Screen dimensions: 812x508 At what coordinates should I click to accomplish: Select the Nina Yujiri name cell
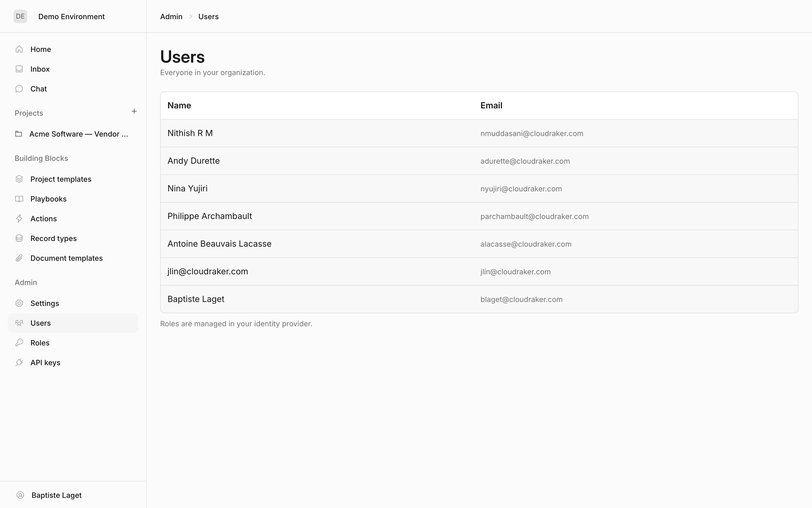point(187,189)
